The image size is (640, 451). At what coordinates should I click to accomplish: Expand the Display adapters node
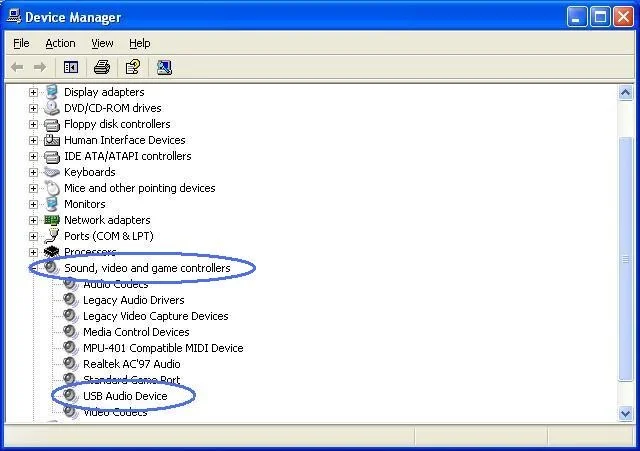click(33, 92)
